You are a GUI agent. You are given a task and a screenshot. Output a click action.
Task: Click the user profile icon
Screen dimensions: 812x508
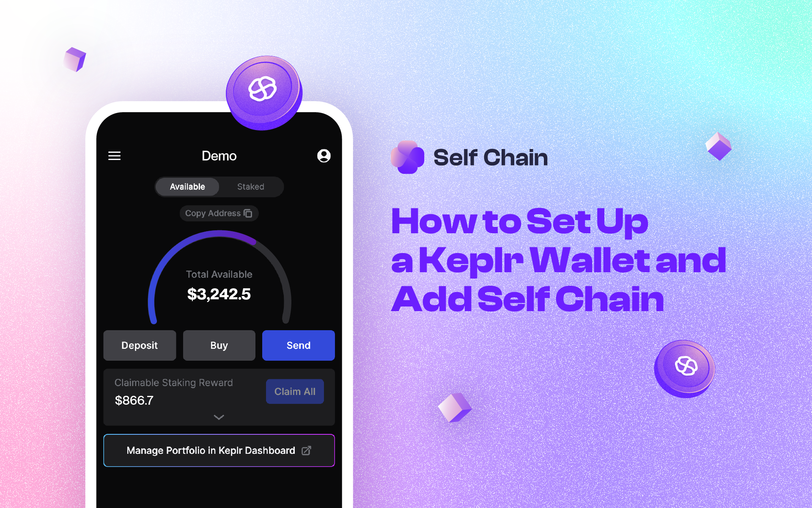click(324, 155)
